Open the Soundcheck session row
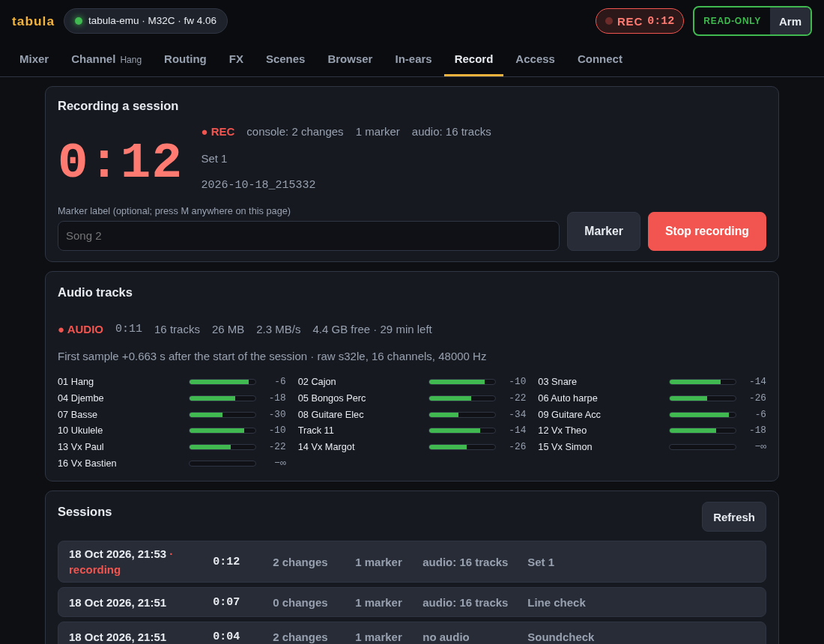824x644 pixels. click(x=412, y=634)
